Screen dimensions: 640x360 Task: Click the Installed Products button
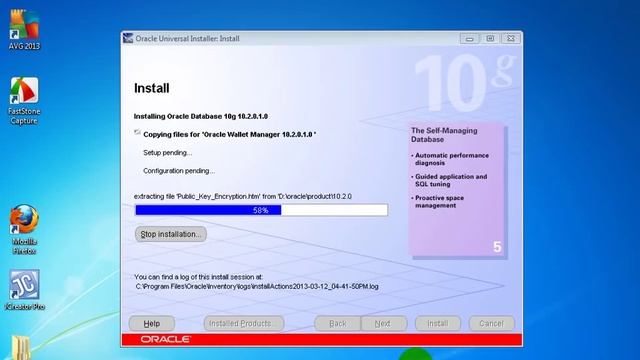[244, 324]
